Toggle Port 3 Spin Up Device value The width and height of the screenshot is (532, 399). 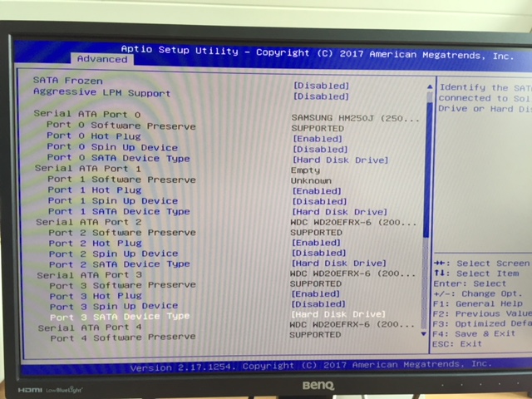[x=318, y=304]
